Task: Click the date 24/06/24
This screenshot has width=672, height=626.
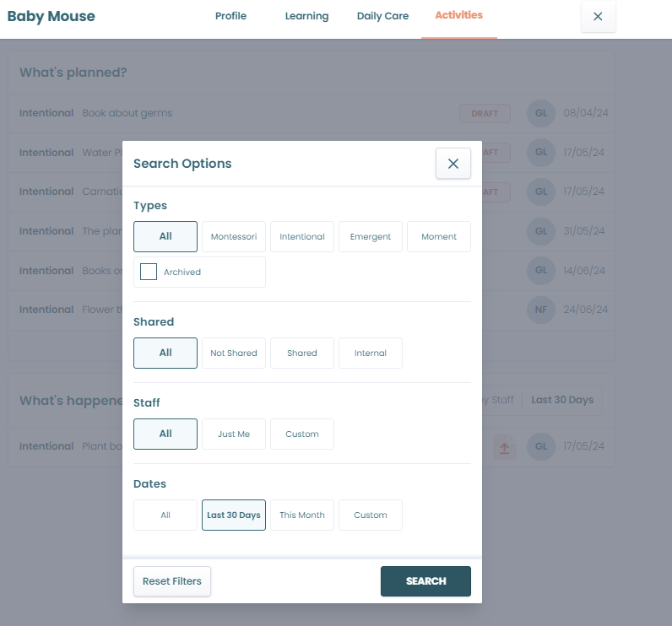Action: [585, 310]
